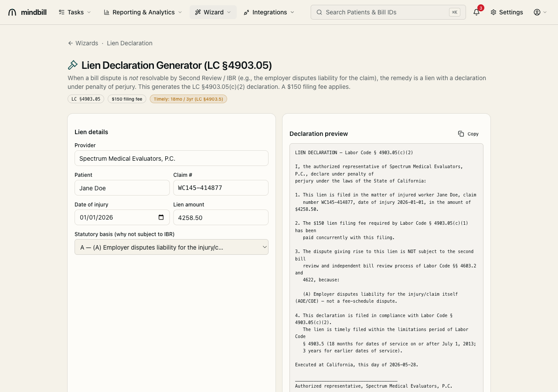The height and width of the screenshot is (392, 558).
Task: Open the Integrations menu
Action: (x=269, y=12)
